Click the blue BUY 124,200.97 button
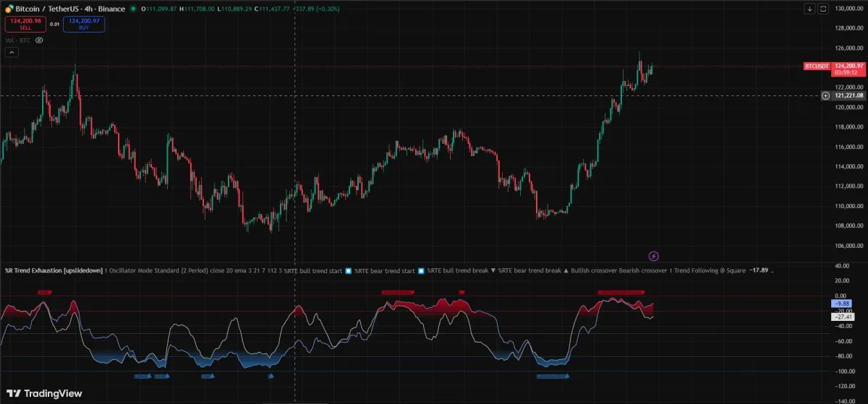This screenshot has height=404, width=868. click(x=84, y=24)
